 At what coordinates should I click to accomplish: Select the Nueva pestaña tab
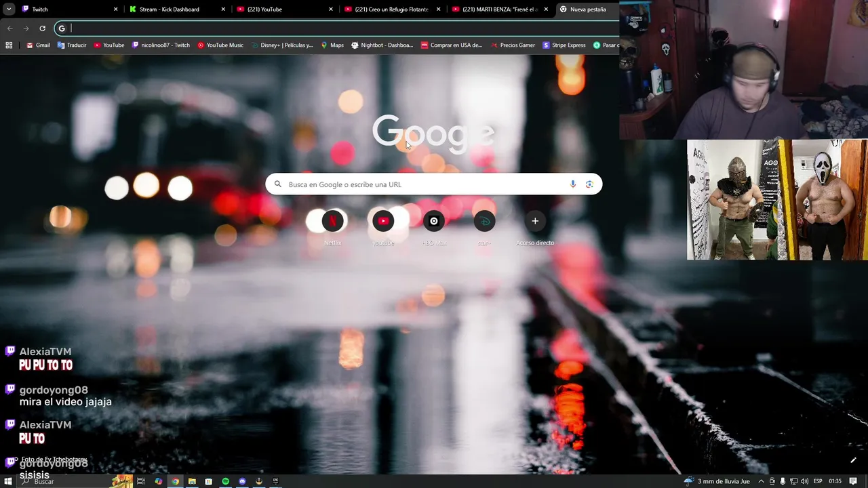[x=587, y=9]
